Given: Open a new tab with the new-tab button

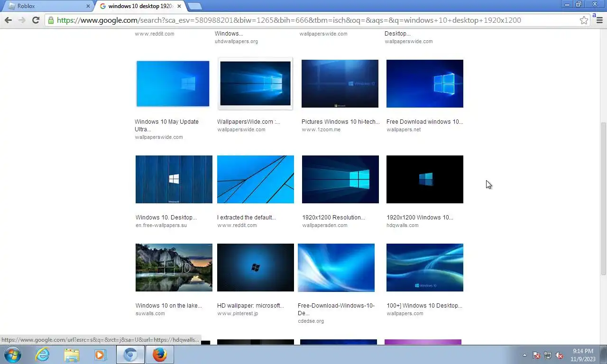Looking at the screenshot, I should (194, 6).
